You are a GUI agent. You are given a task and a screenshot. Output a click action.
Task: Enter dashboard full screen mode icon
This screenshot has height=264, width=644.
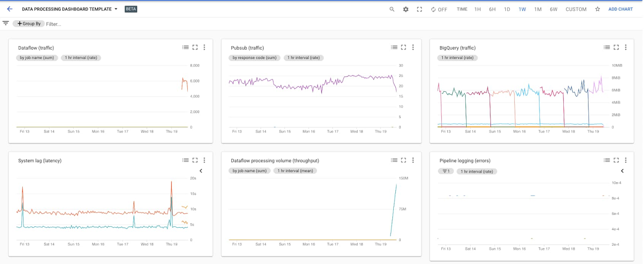pos(420,9)
